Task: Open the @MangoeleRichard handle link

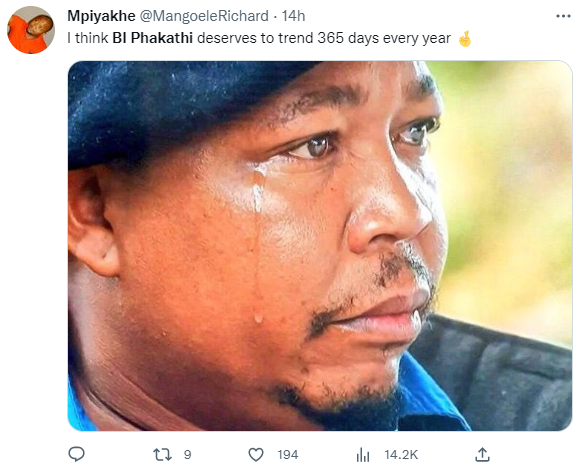Action: [x=204, y=16]
